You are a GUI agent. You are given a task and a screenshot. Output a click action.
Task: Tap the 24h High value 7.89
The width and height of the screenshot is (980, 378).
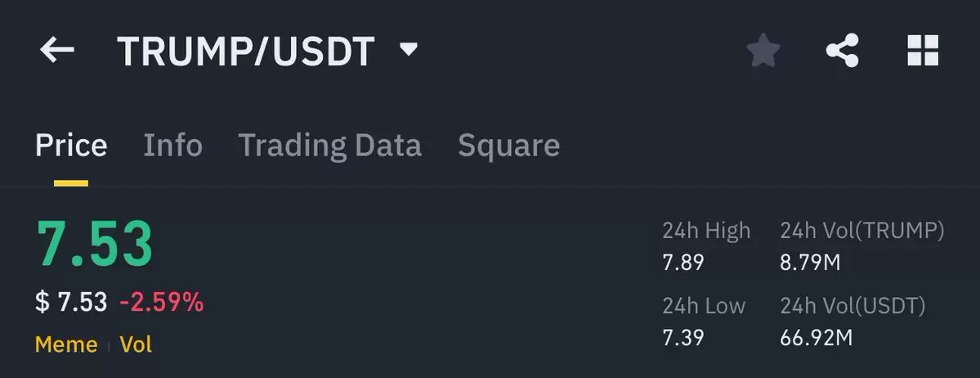point(683,262)
